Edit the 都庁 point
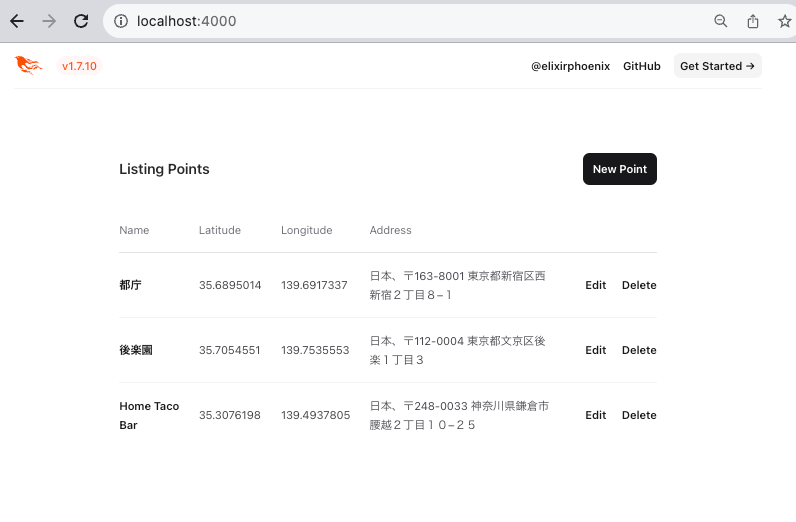796x522 pixels. (595, 285)
